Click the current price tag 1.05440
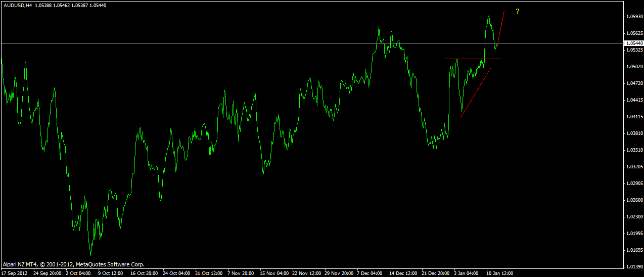 tap(634, 44)
